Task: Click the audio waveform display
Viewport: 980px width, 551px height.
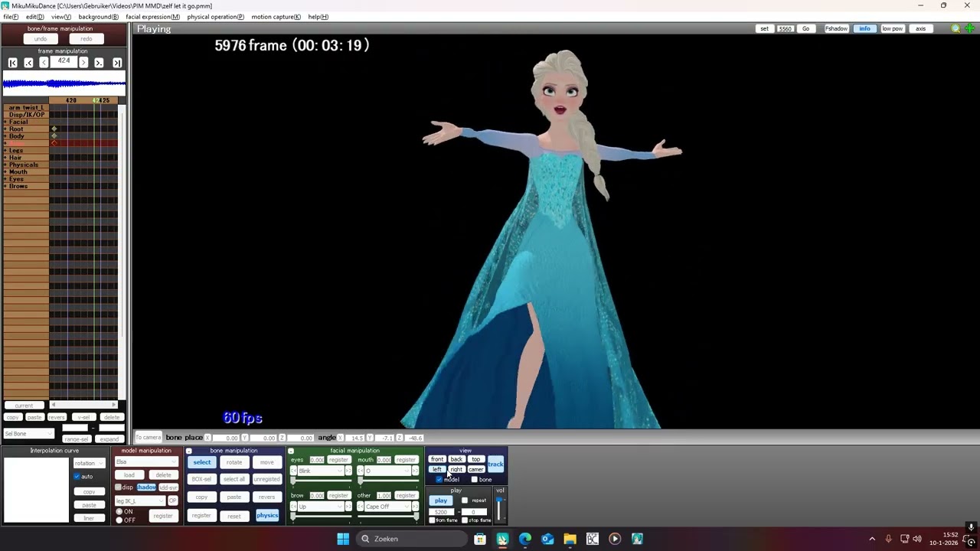Action: pos(64,83)
